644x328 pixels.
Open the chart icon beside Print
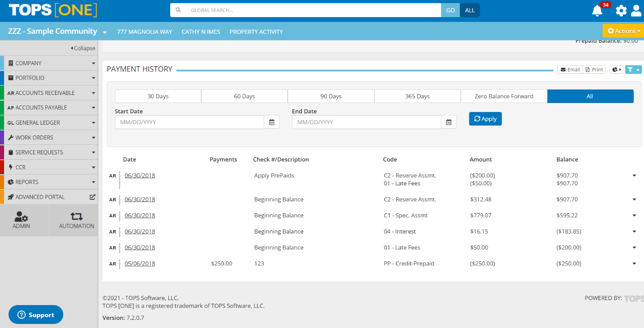point(616,69)
